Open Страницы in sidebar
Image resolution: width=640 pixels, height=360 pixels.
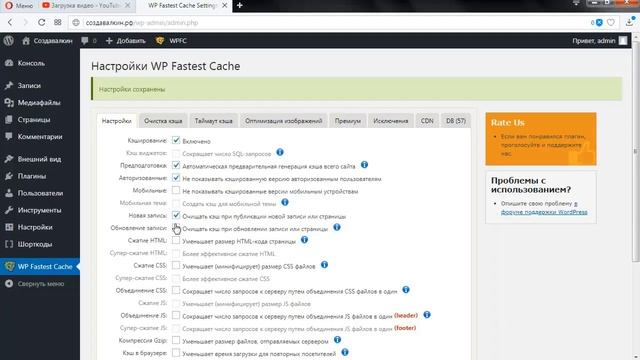pyautogui.click(x=34, y=120)
